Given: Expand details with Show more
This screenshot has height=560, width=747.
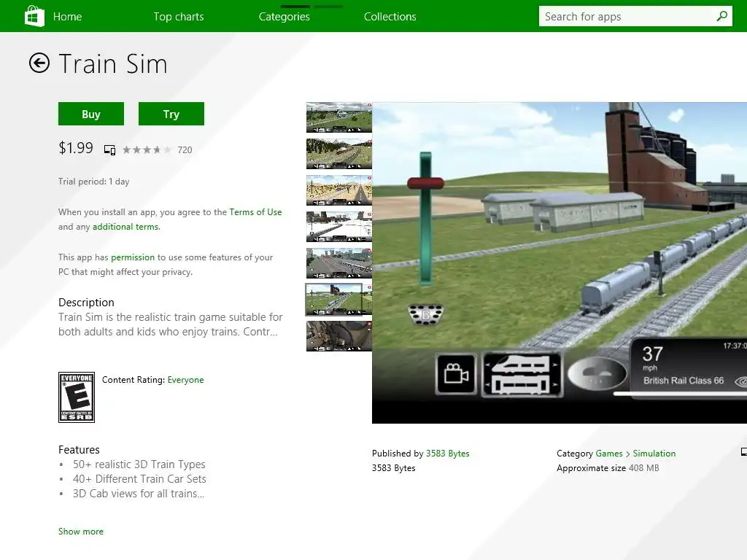Looking at the screenshot, I should 80,532.
